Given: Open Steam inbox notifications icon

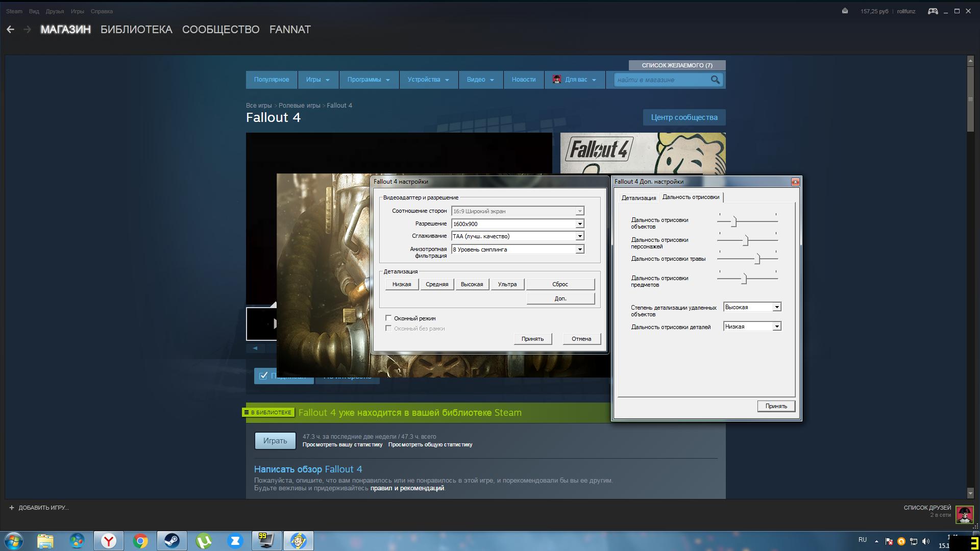Looking at the screenshot, I should coord(845,11).
